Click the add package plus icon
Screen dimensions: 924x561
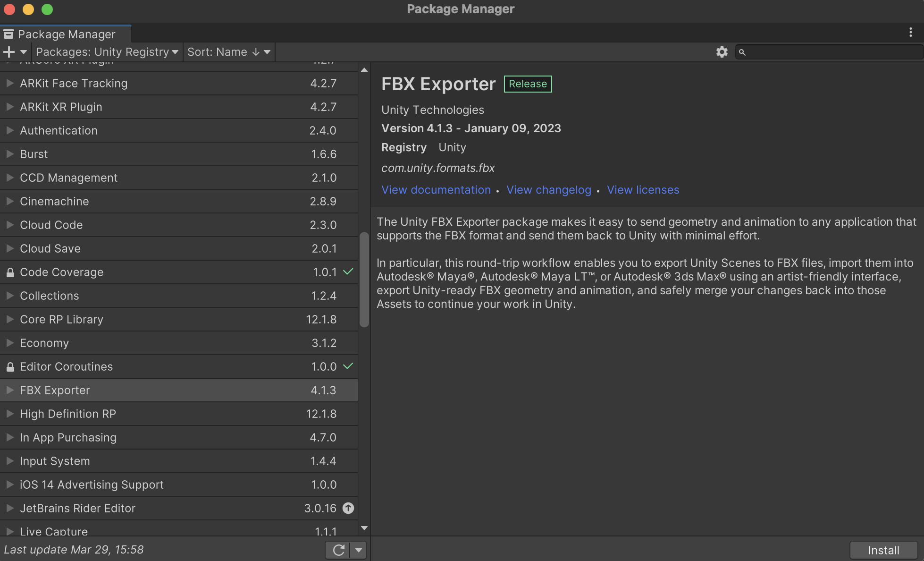[8, 52]
